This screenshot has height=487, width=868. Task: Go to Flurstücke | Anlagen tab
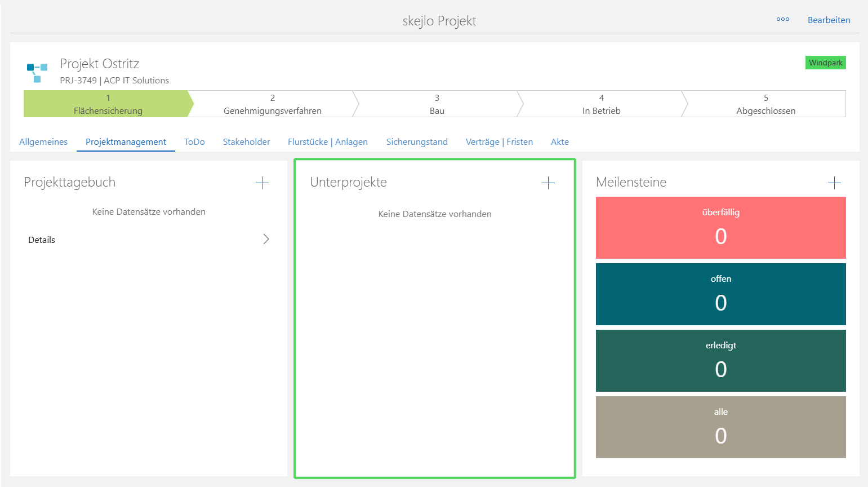coord(328,142)
